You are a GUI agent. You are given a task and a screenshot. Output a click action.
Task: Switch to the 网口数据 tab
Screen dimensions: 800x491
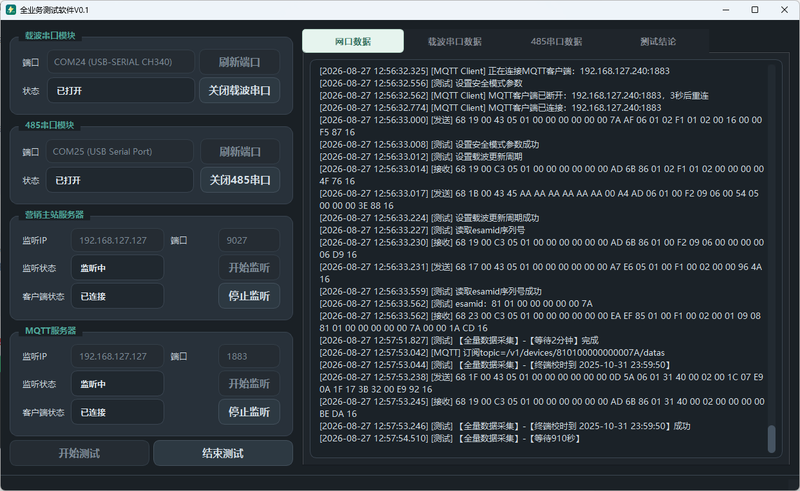click(x=353, y=41)
